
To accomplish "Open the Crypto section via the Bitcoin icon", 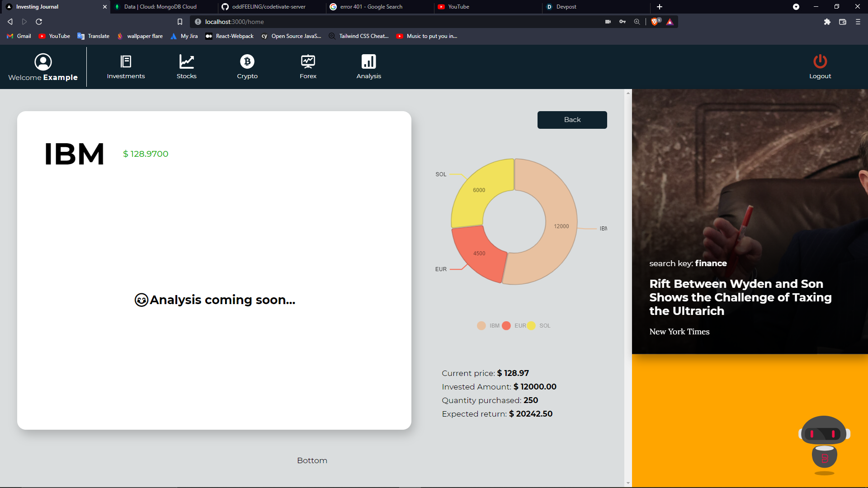I will point(247,61).
